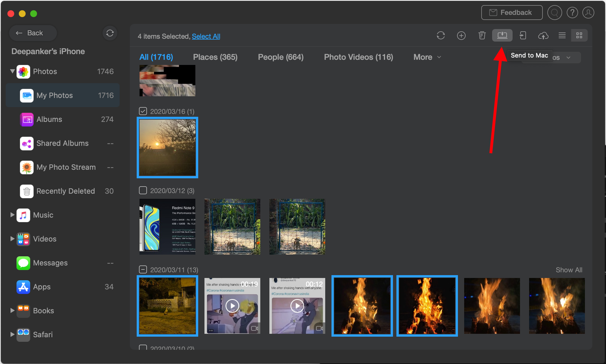Screen dimensions: 606x364
Task: Click Select All link
Action: click(x=206, y=36)
